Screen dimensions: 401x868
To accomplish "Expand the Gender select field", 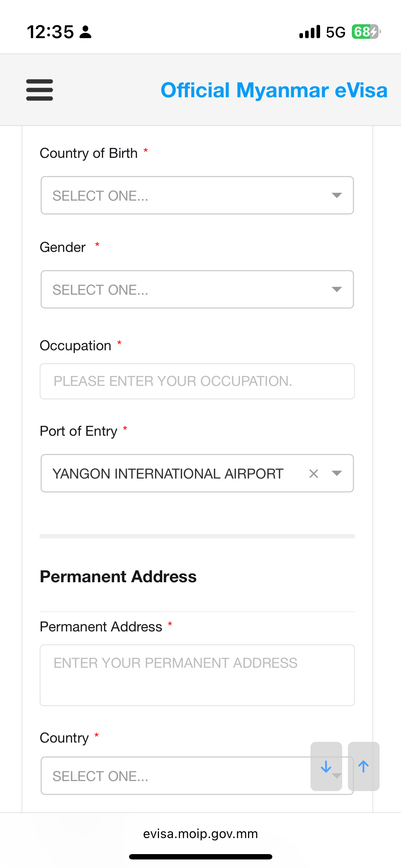I will click(197, 289).
